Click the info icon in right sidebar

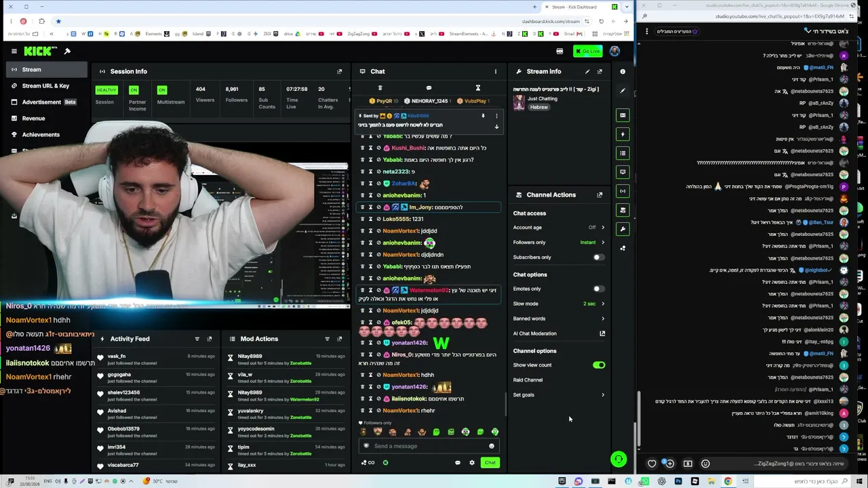point(623,71)
